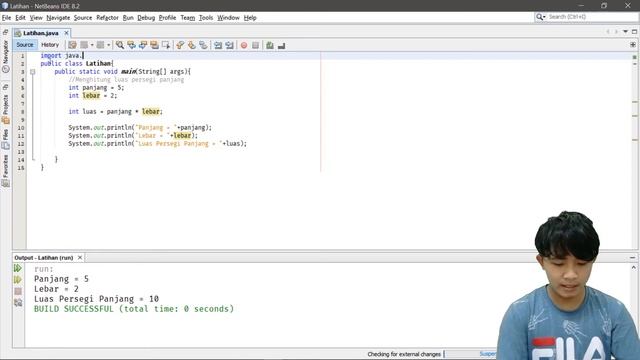Screen dimensions: 640x360
Task: Open the Source menu
Action: 83,18
